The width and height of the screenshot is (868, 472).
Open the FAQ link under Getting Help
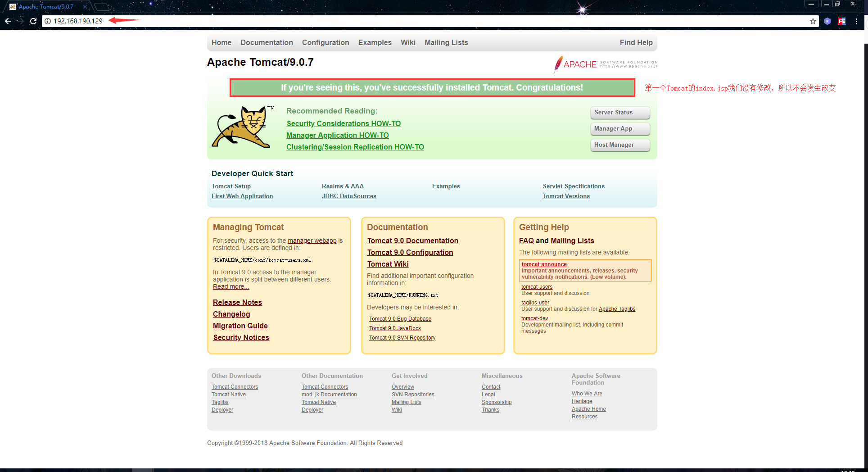click(x=526, y=241)
